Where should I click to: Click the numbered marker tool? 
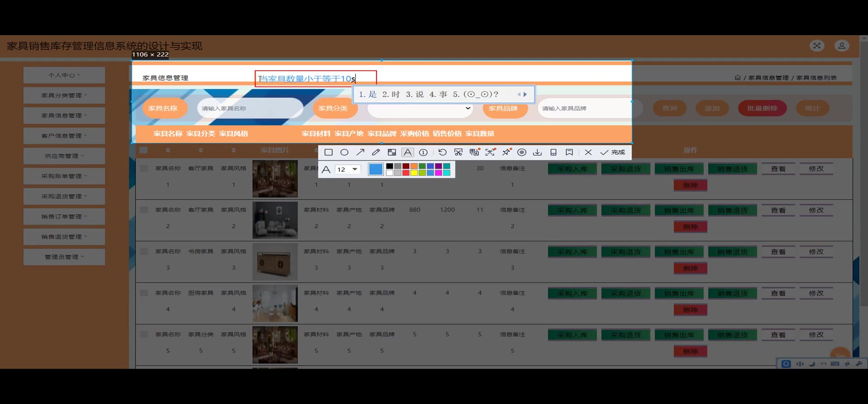pos(423,152)
